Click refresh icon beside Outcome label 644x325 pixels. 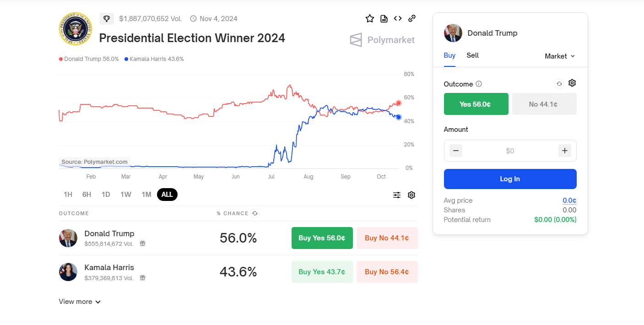559,84
